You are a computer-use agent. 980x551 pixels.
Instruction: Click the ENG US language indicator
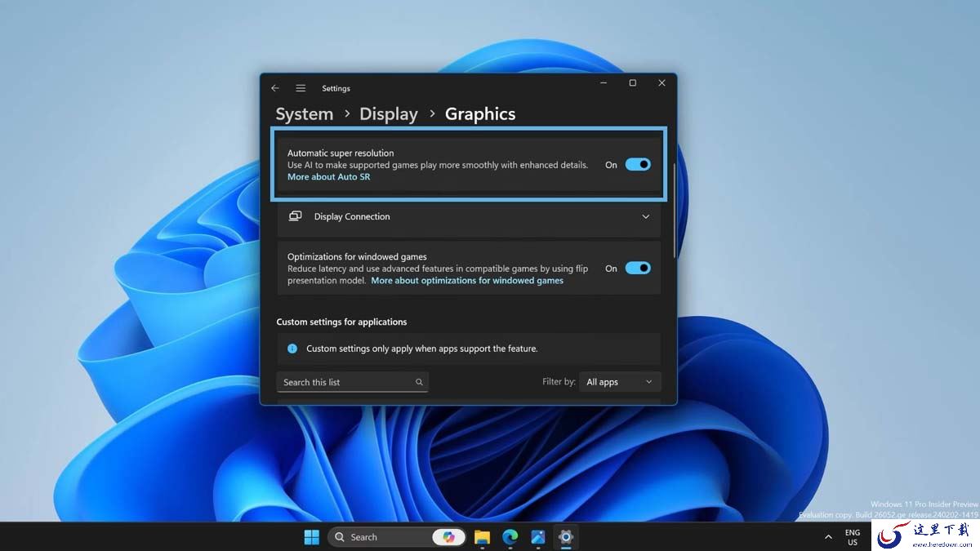point(853,537)
